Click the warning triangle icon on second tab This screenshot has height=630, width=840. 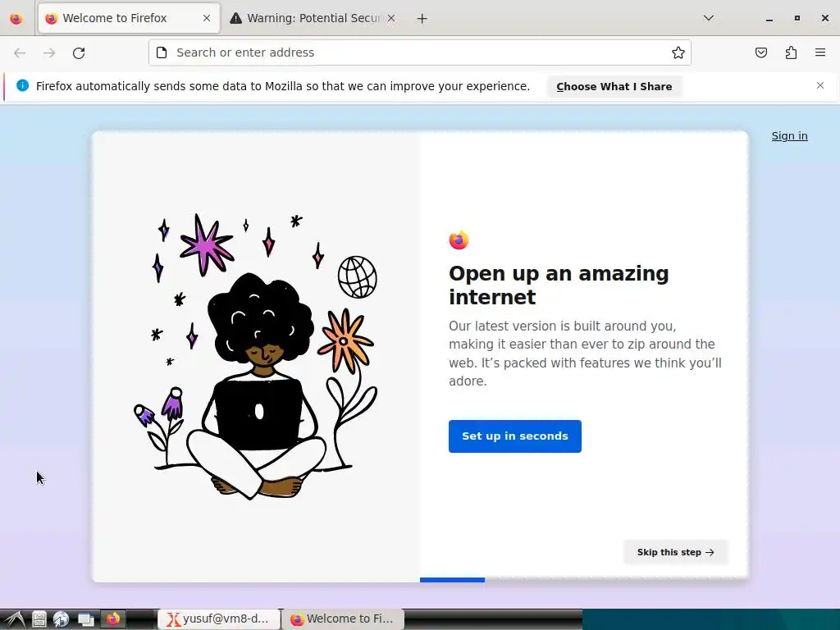(x=235, y=18)
